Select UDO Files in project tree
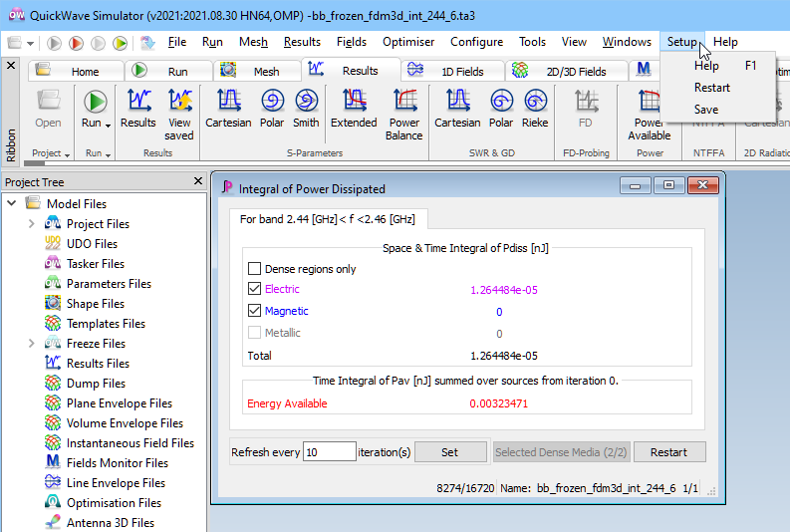The image size is (790, 532). [x=92, y=244]
